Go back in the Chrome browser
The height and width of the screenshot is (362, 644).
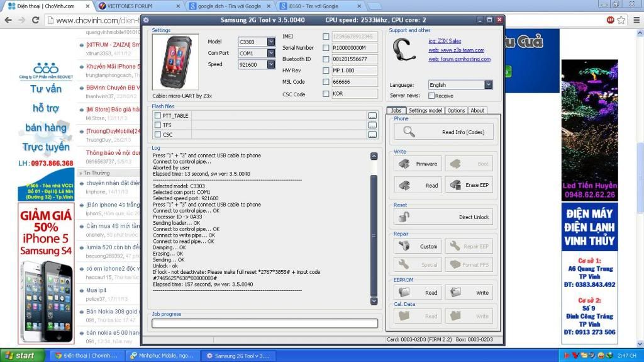click(8, 20)
